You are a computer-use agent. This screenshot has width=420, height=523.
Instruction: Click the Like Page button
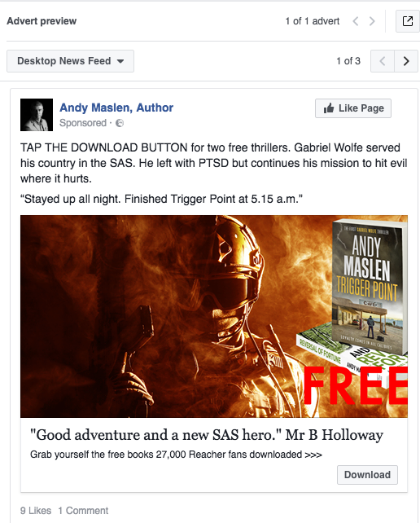click(353, 108)
